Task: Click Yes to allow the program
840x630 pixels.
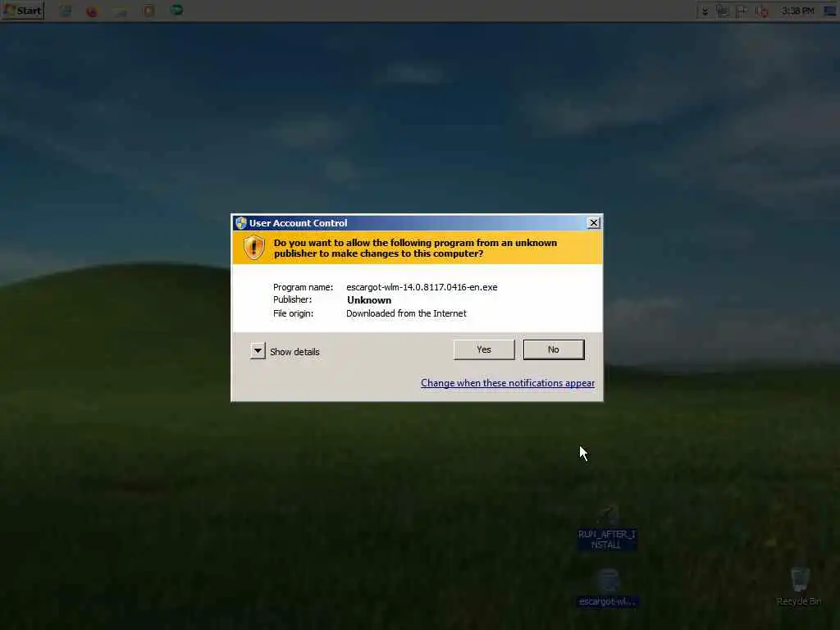Action: coord(484,349)
